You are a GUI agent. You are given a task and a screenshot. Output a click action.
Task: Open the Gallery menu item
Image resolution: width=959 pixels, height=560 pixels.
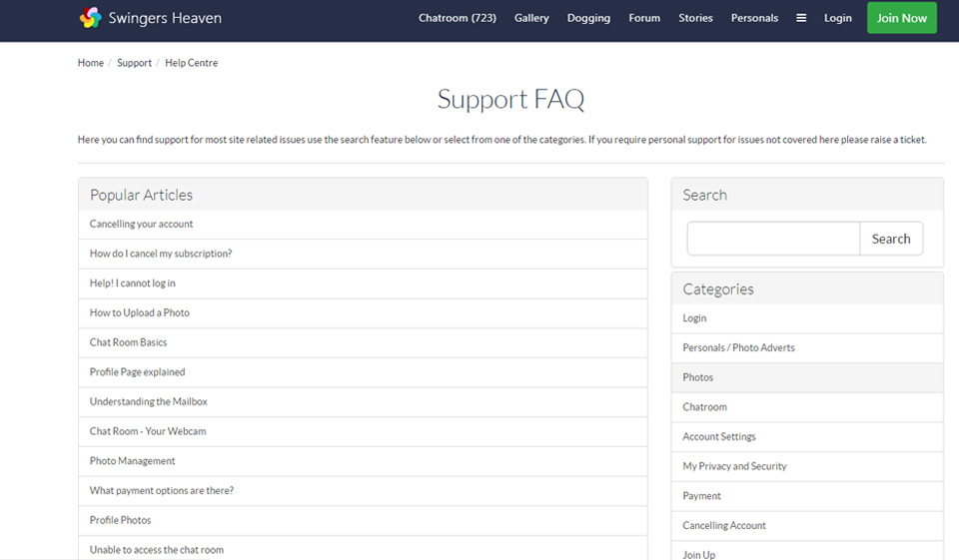pos(531,18)
